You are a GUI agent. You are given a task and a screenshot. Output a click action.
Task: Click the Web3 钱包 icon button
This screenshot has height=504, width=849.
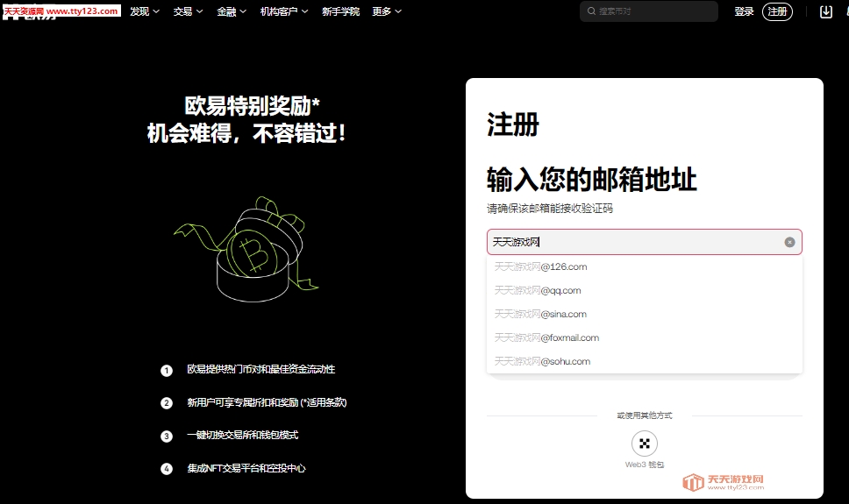(645, 444)
